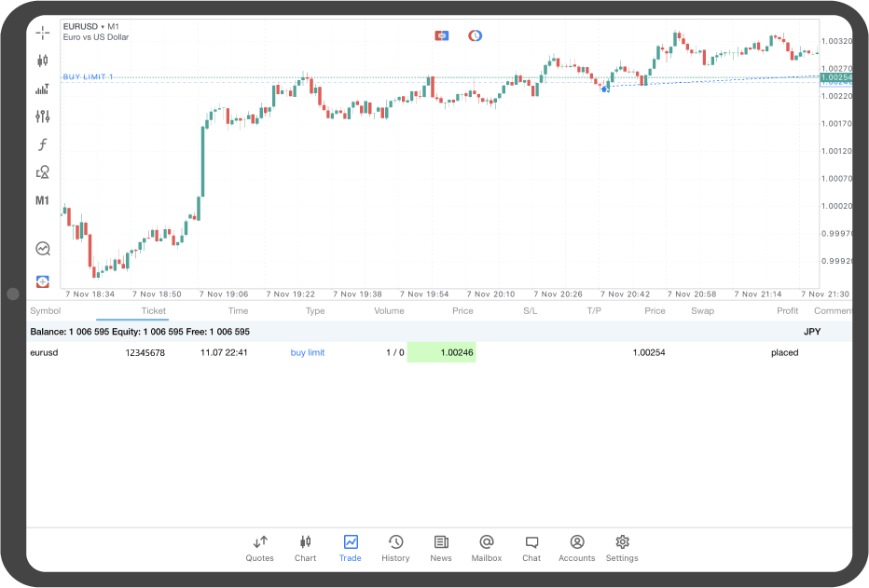
Task: Open the Mailbox tab
Action: pyautogui.click(x=487, y=549)
